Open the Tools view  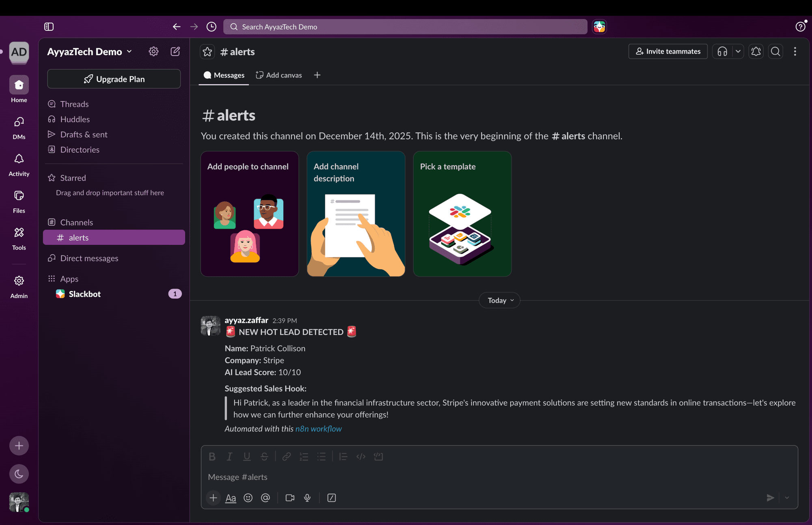pos(19,239)
